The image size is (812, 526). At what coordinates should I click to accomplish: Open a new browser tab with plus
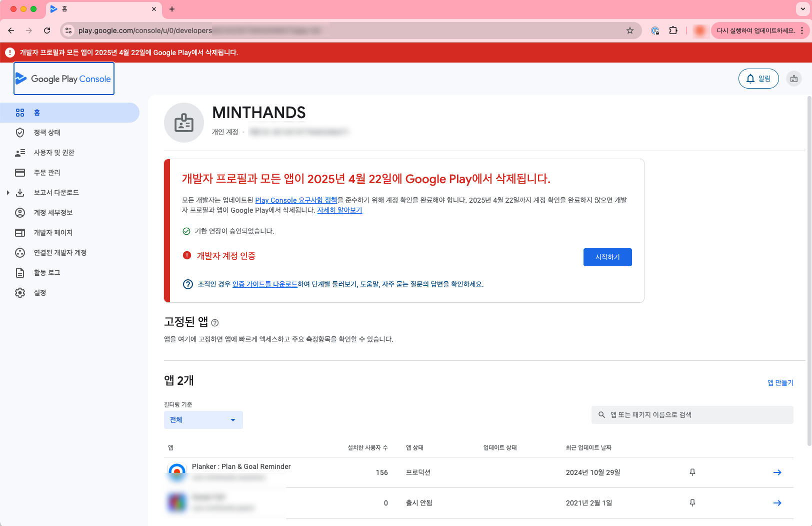[x=172, y=9]
